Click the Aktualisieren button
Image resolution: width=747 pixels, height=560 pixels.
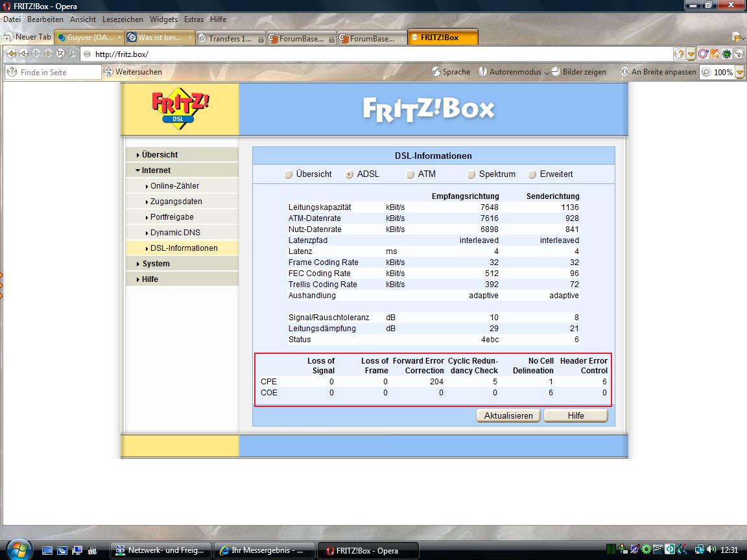pos(508,415)
